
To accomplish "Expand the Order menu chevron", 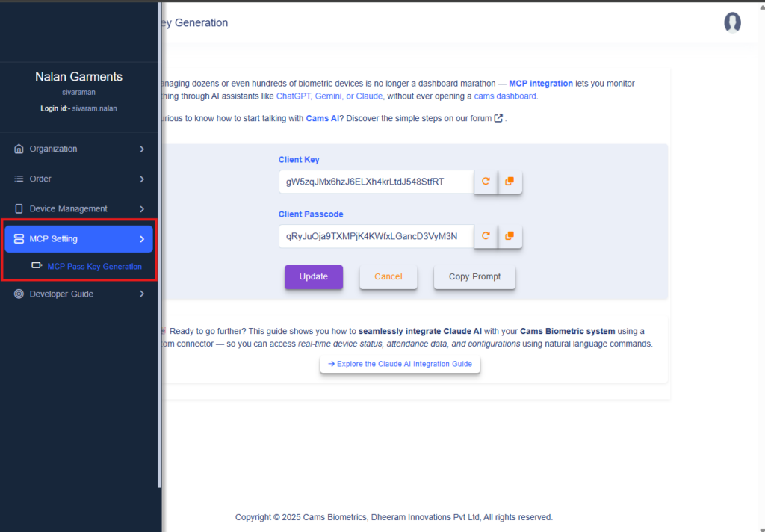I will click(x=142, y=179).
